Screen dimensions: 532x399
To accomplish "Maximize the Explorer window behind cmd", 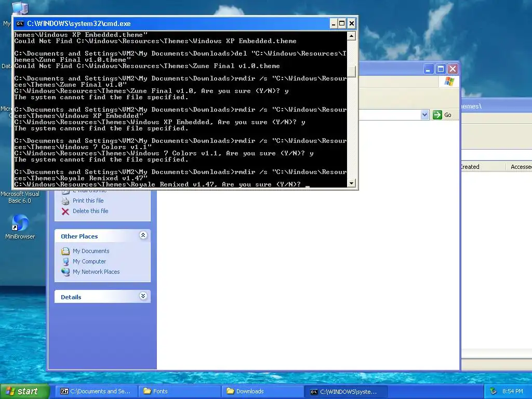I will (441, 69).
